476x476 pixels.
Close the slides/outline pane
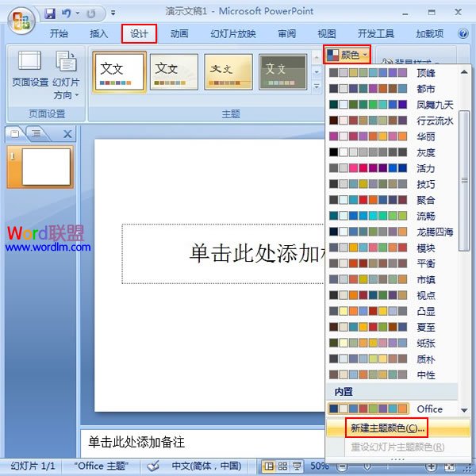point(67,134)
